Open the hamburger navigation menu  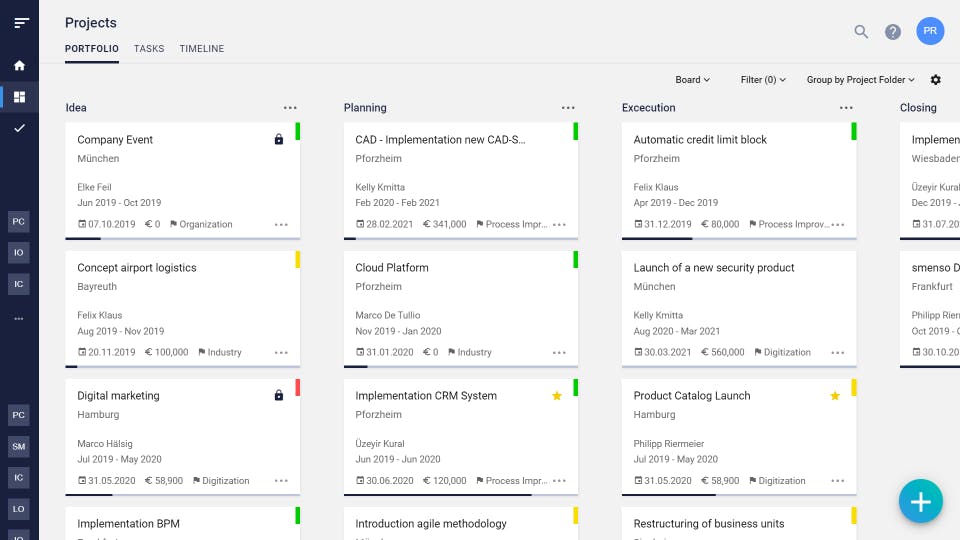21,23
